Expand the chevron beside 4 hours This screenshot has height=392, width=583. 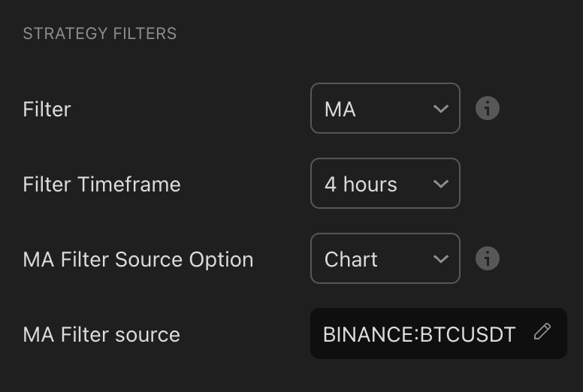[x=441, y=184]
